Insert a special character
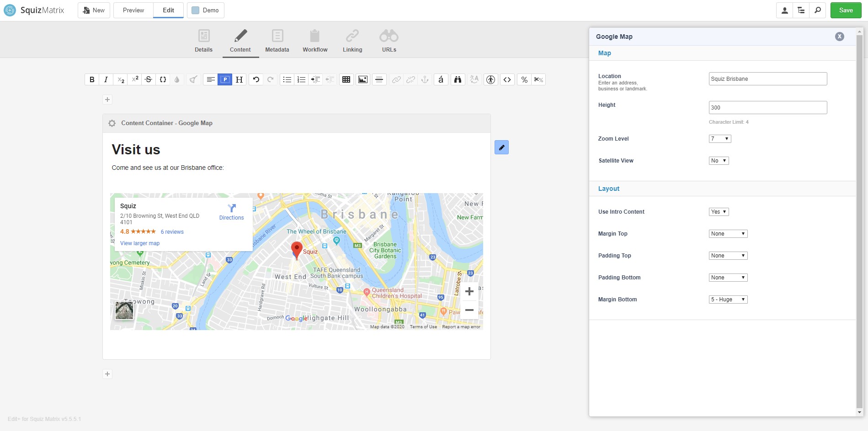This screenshot has width=868, height=431. (x=441, y=79)
